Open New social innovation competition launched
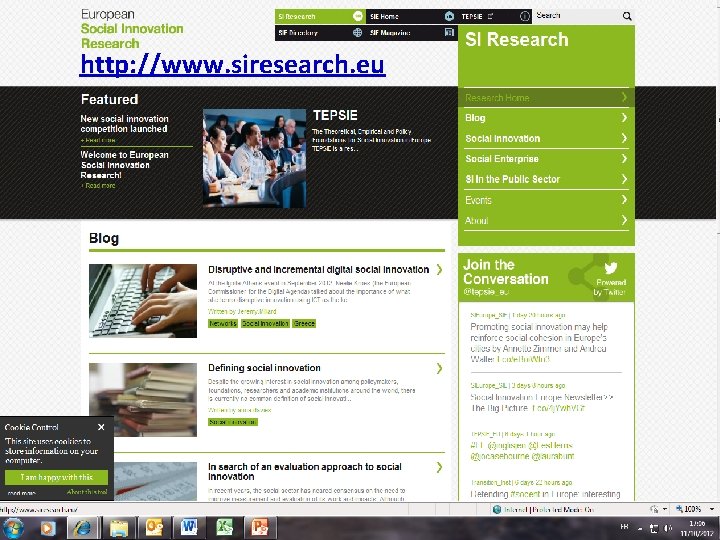 [x=124, y=124]
